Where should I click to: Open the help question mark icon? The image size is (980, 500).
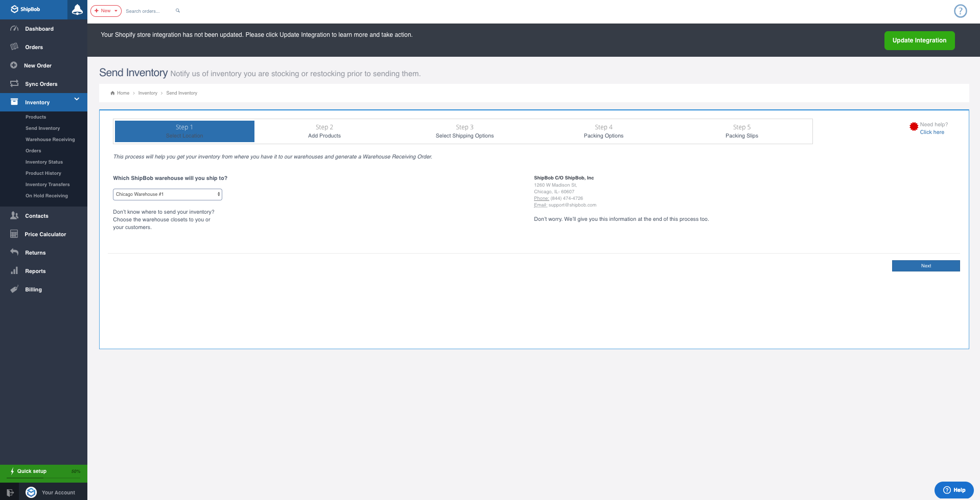960,11
